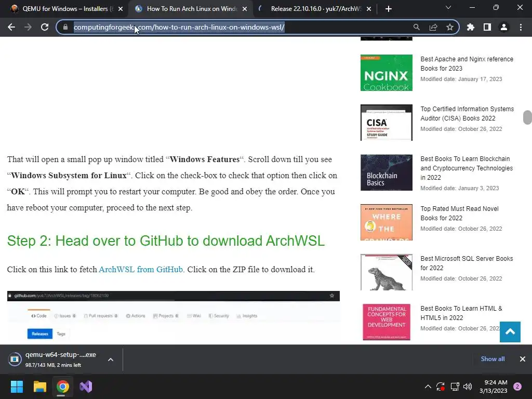Open Chrome profile menu
The height and width of the screenshot is (399, 532).
tap(504, 27)
